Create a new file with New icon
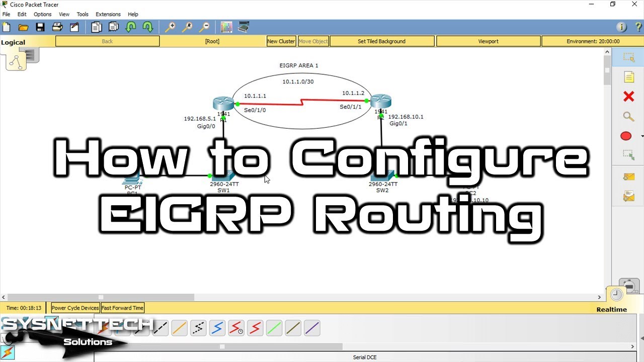Image resolution: width=644 pixels, height=362 pixels. (6, 27)
